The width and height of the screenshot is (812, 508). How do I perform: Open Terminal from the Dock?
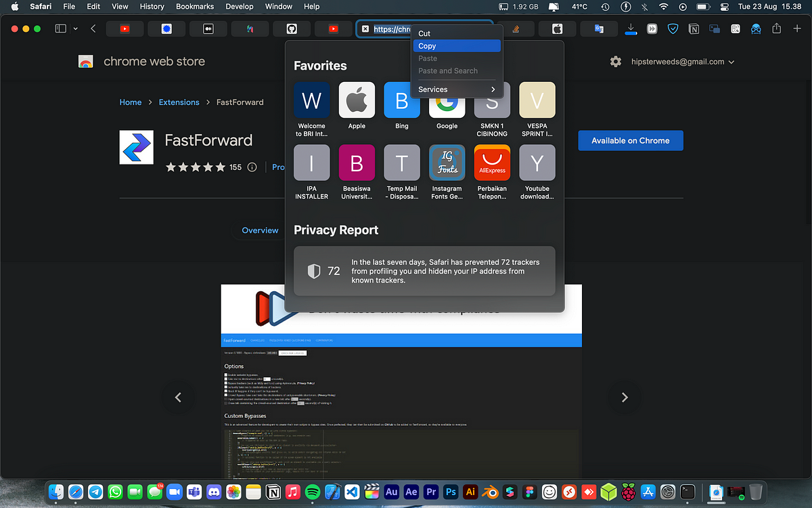pyautogui.click(x=688, y=492)
